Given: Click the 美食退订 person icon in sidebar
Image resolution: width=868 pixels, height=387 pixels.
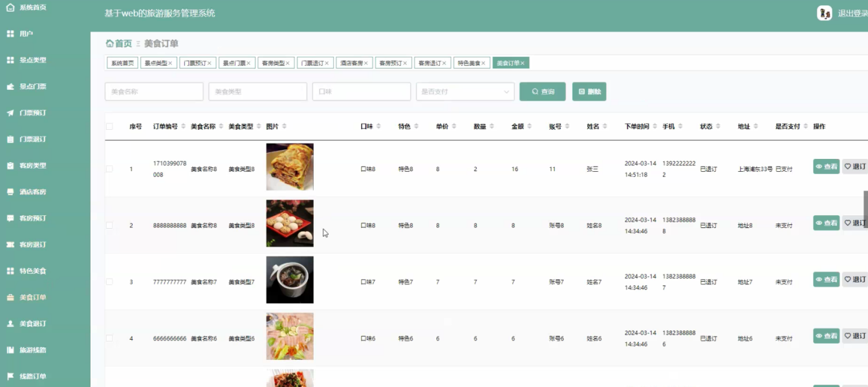Looking at the screenshot, I should 10,324.
